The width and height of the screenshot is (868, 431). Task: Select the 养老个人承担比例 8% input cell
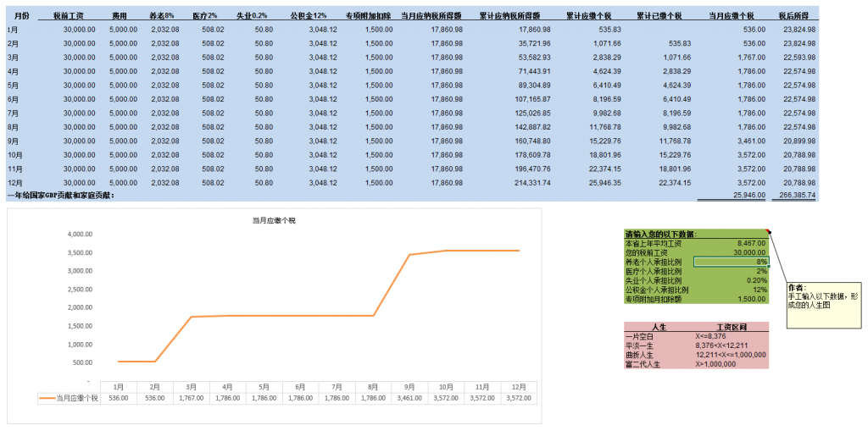click(731, 262)
